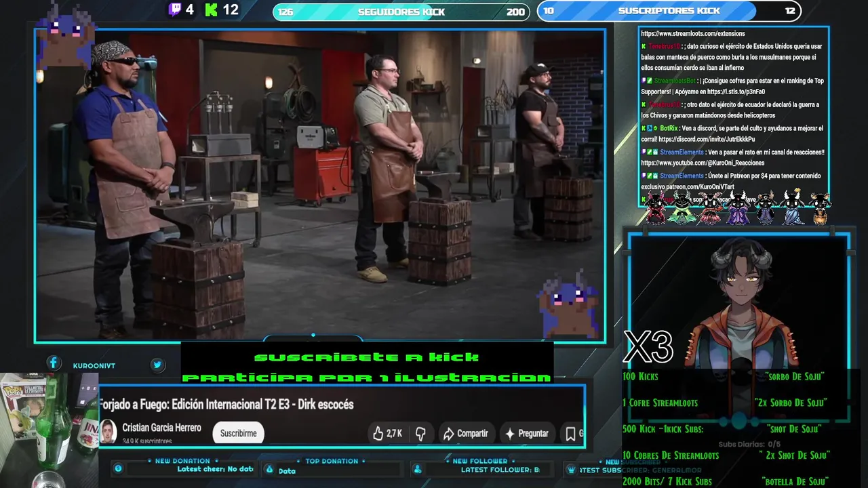Click the "10 Cobres De Streamloots" row

tap(725, 455)
